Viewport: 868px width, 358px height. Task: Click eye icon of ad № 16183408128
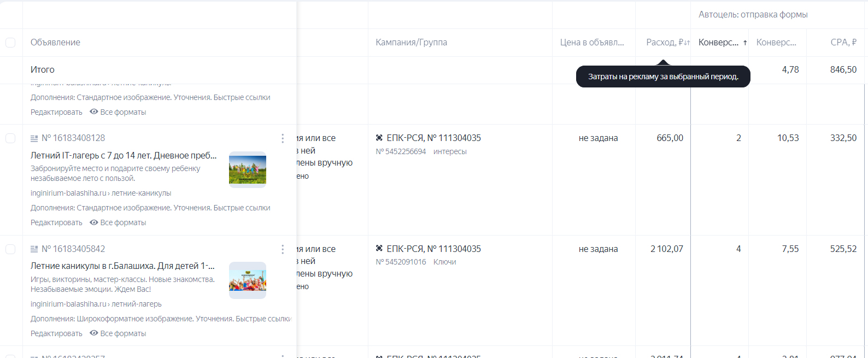(x=94, y=222)
